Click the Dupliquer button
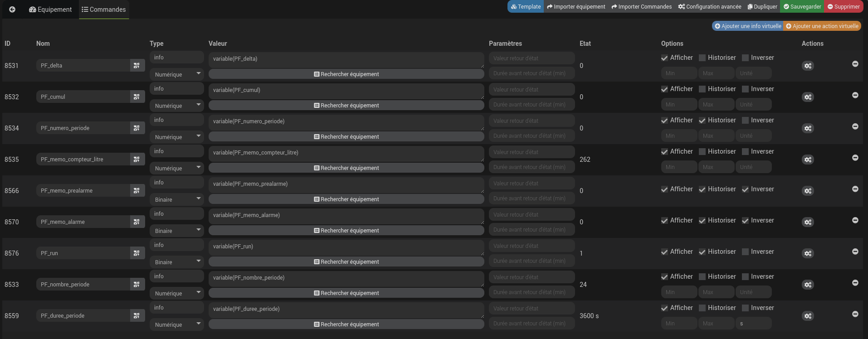This screenshot has width=868, height=339. [x=762, y=6]
